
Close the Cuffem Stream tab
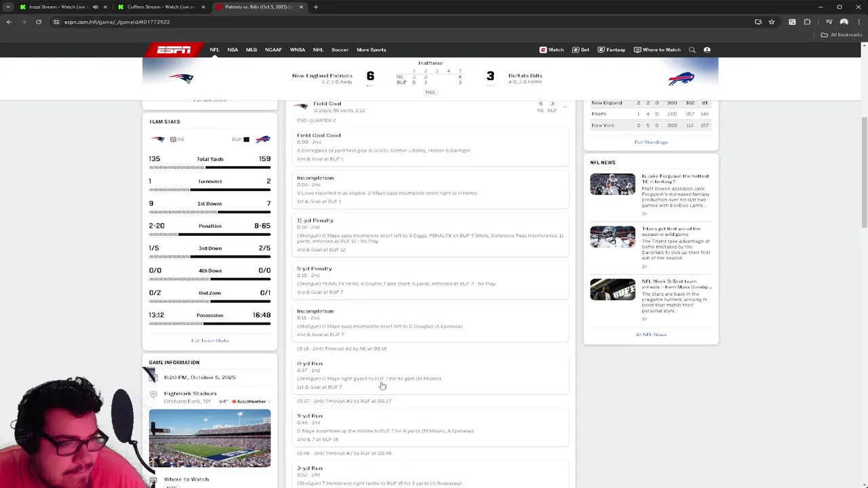[x=203, y=7]
